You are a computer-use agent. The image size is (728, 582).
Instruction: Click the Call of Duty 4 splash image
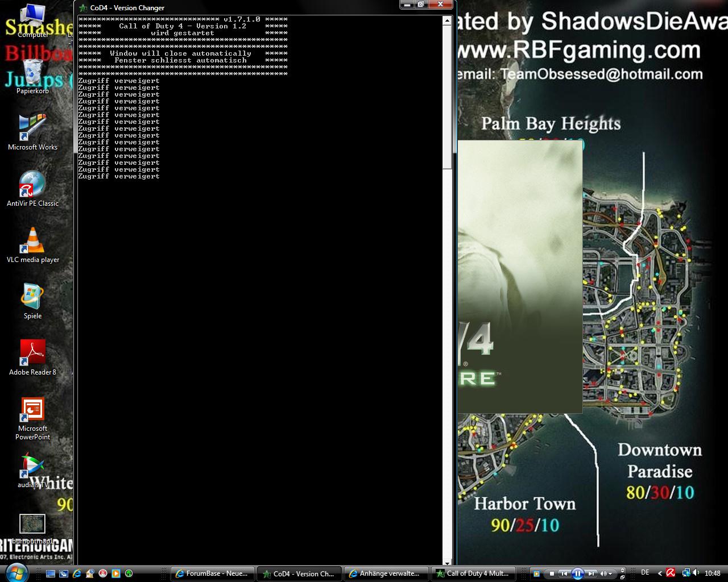pos(520,277)
